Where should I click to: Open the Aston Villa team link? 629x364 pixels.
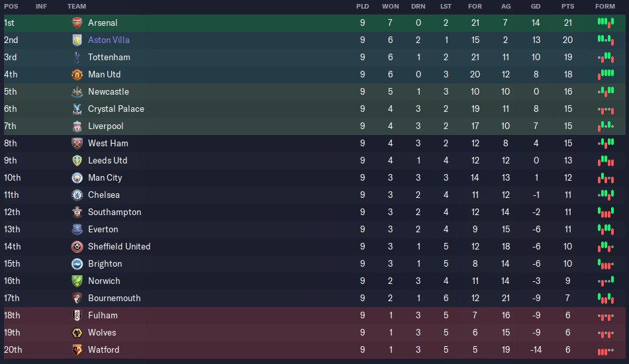tap(109, 40)
